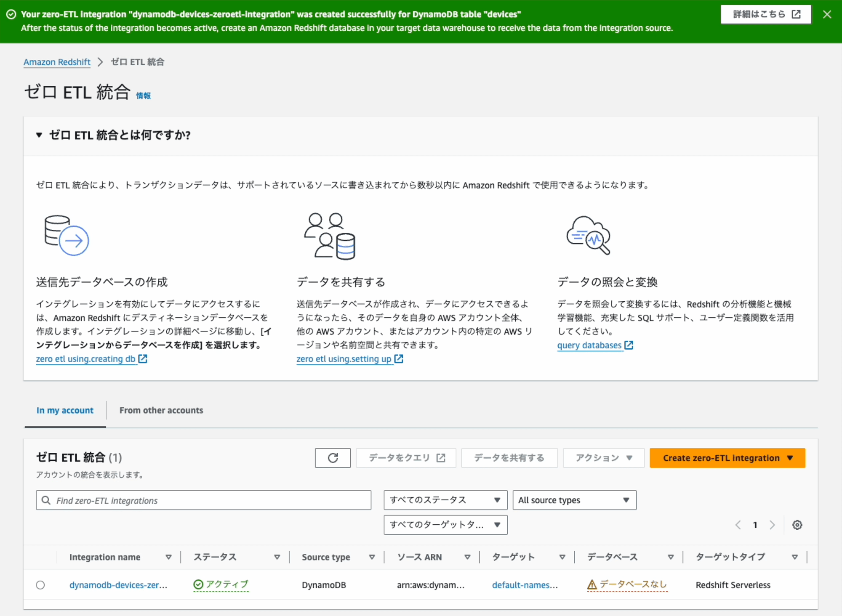Switch to the From other accounts tab

tap(161, 410)
